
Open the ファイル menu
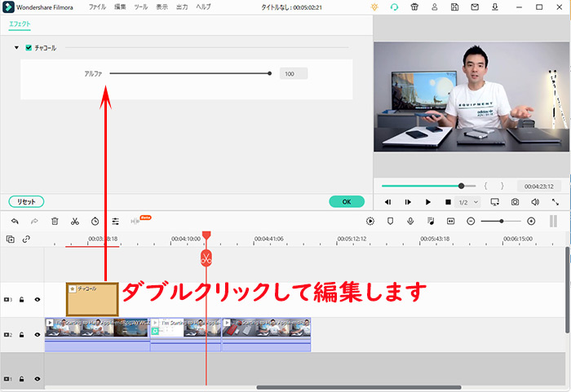coord(97,7)
